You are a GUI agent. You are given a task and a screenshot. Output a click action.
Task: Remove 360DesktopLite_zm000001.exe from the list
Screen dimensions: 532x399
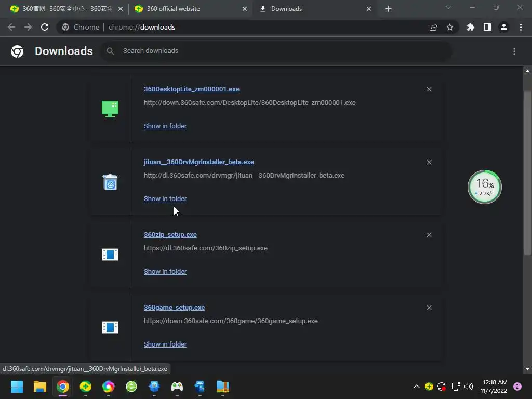click(x=429, y=89)
